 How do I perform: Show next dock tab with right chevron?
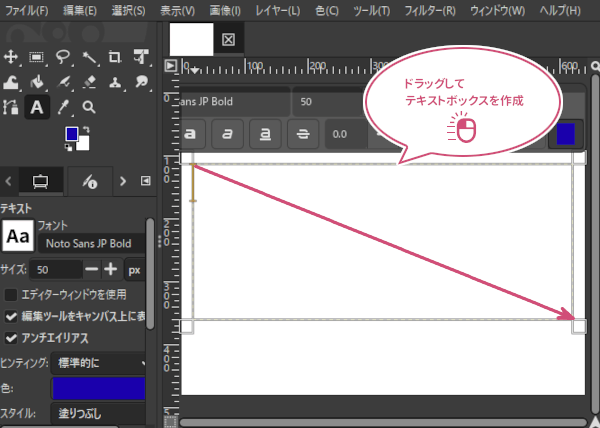coord(122,181)
